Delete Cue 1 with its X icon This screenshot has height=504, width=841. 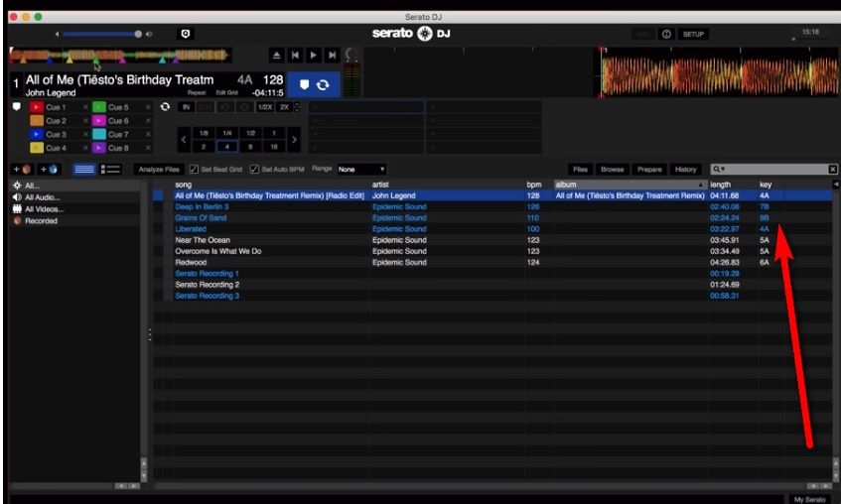click(85, 107)
